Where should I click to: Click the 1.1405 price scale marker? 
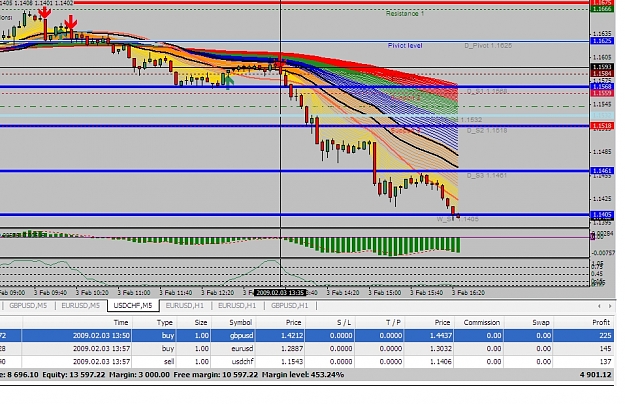[x=602, y=215]
